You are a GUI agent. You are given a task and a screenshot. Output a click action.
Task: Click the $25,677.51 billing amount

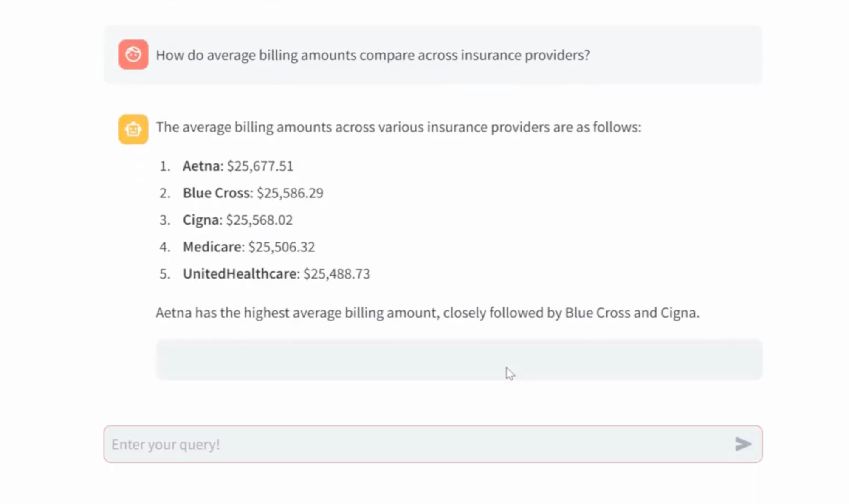pyautogui.click(x=260, y=166)
